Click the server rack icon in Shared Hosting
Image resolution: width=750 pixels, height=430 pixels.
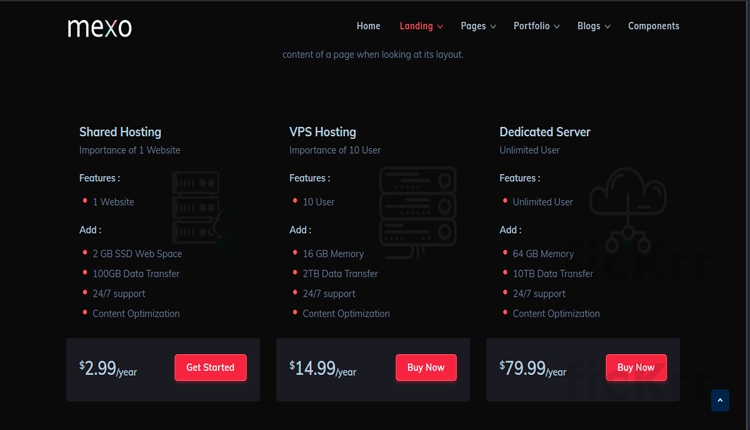tap(195, 204)
